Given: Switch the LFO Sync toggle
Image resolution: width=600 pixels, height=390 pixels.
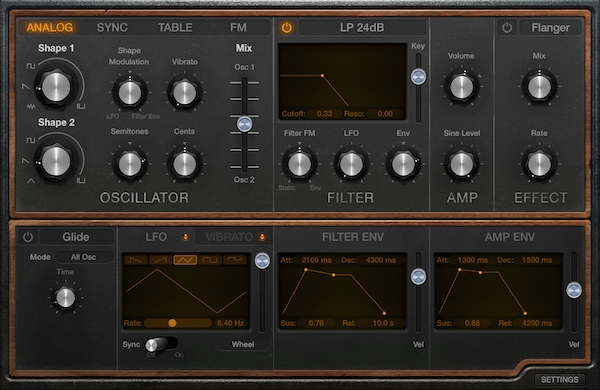Looking at the screenshot, I should [161, 344].
